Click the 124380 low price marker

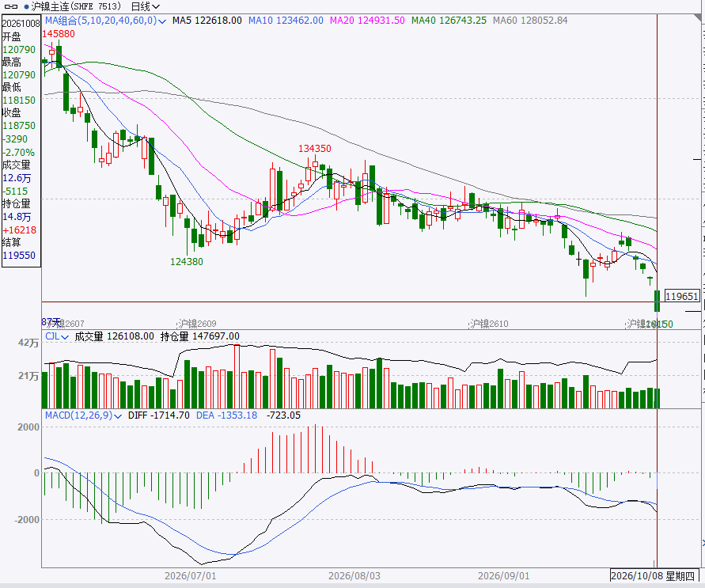(x=187, y=262)
